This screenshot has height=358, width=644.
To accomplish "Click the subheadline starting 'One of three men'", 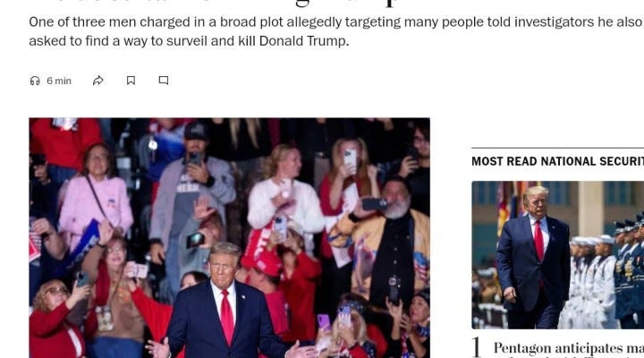I will 336,31.
